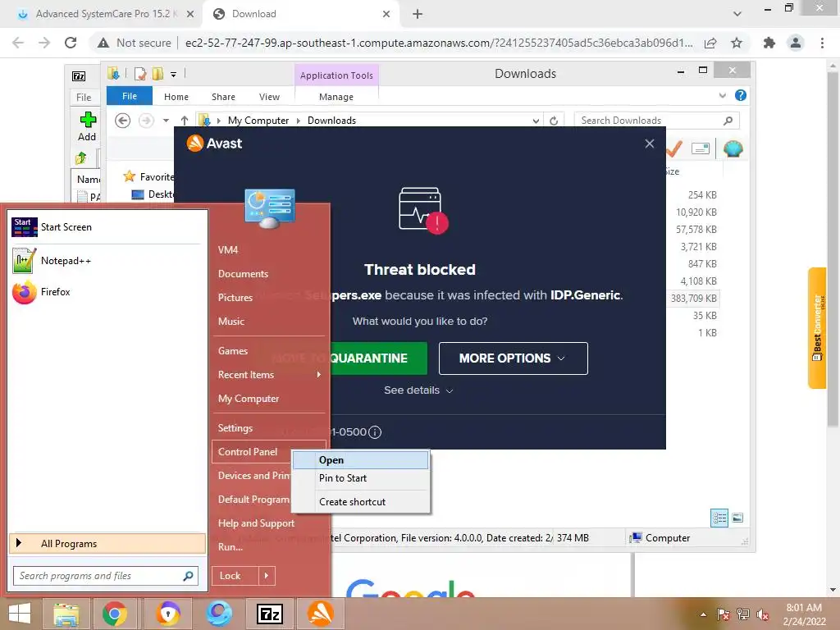Viewport: 840px width, 630px height.
Task: Click the Search Downloads magnifier icon
Action: point(728,121)
